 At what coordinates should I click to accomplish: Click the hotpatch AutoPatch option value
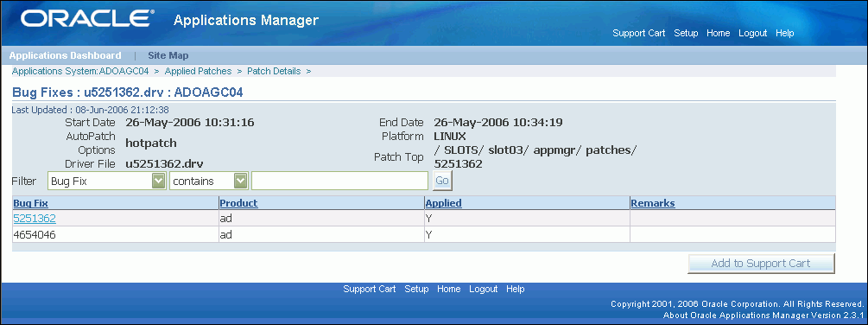click(x=151, y=143)
